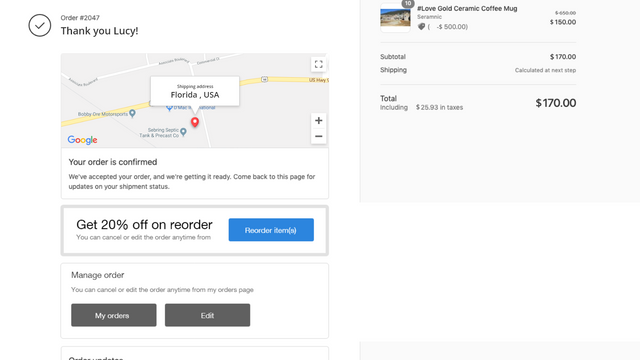Zoom out of the map with minus

tap(318, 136)
